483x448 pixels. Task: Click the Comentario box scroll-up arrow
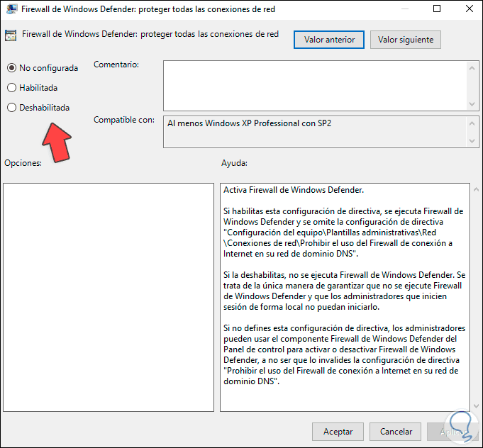tap(472, 68)
